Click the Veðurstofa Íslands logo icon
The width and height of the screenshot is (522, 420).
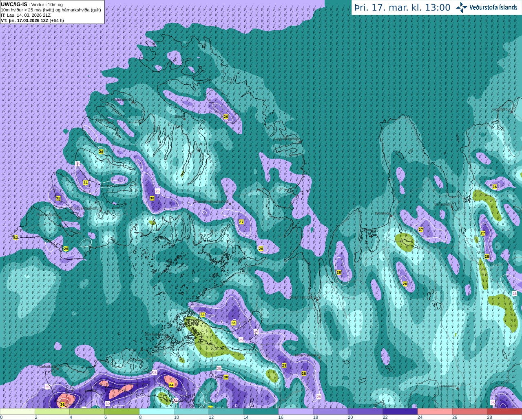click(x=462, y=7)
